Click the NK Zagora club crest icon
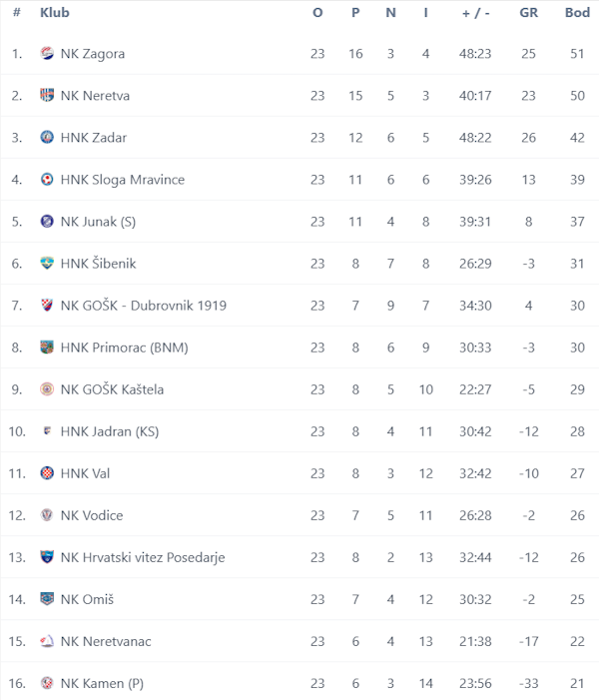 point(47,53)
